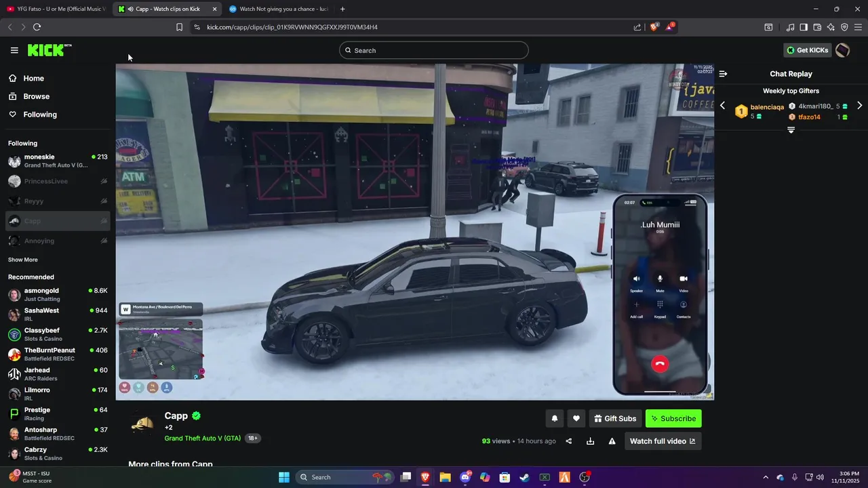Open balenciaqa gifter profile
Viewport: 868px width, 488px height.
[x=767, y=107]
